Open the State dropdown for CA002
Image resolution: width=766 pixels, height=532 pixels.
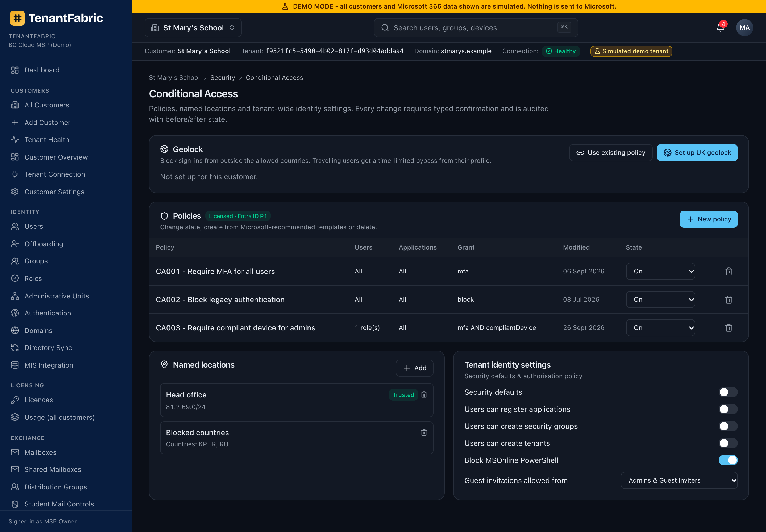click(660, 300)
